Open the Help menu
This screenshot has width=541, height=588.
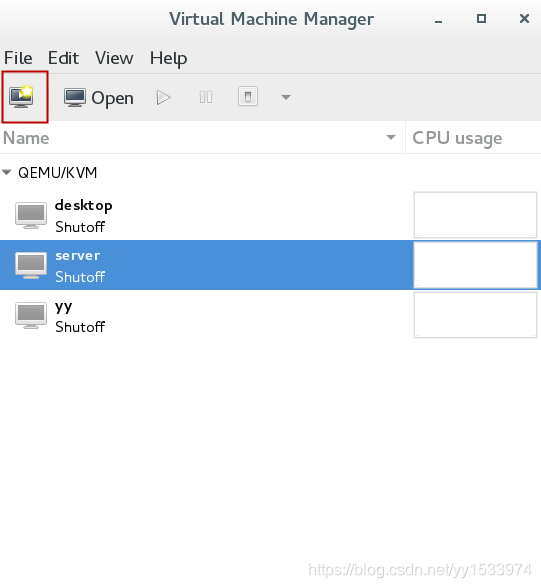tap(168, 58)
